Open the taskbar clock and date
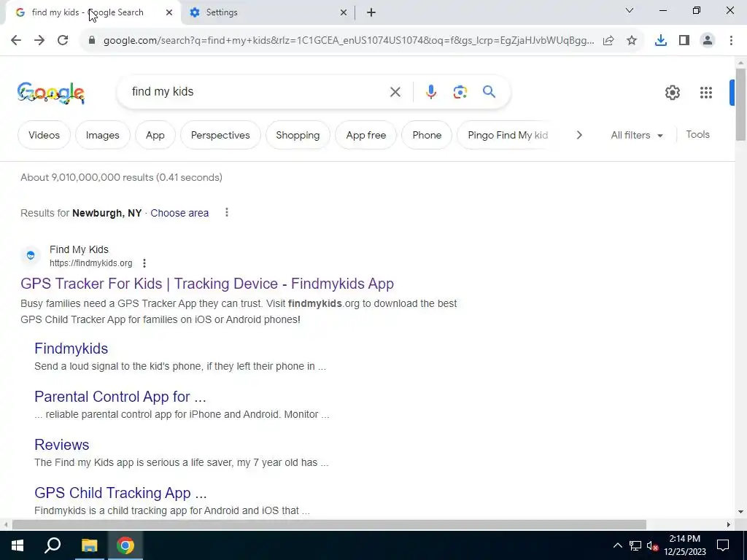747x560 pixels. click(684, 545)
